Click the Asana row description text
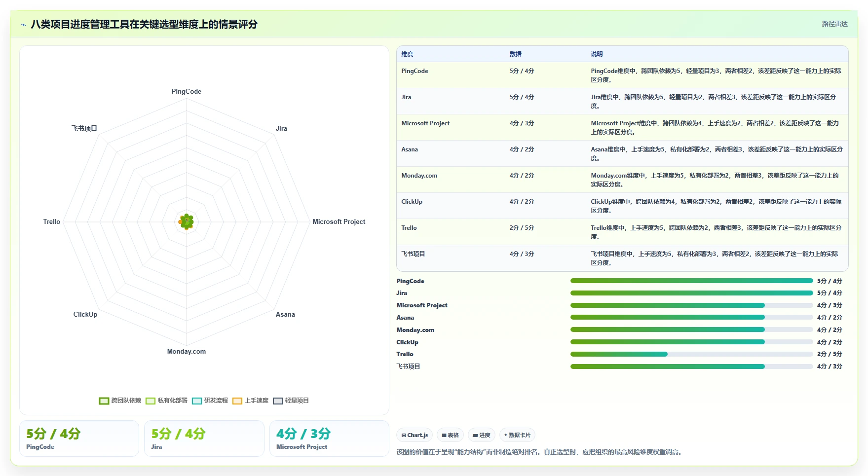This screenshot has width=868, height=476. [717, 153]
